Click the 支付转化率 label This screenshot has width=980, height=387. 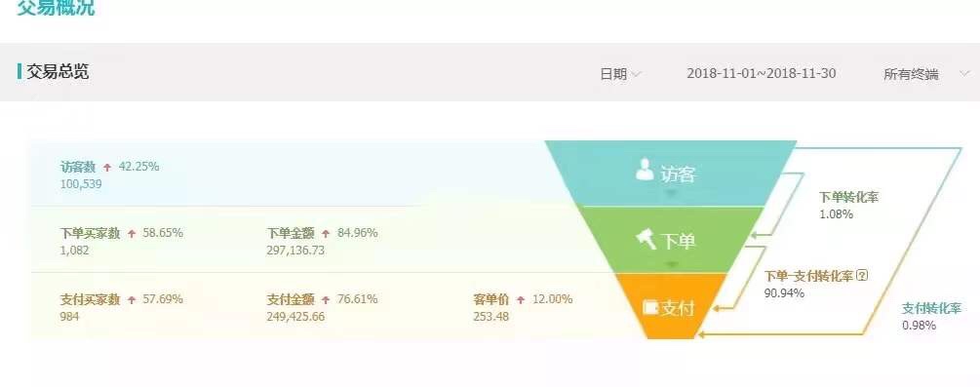tap(931, 308)
